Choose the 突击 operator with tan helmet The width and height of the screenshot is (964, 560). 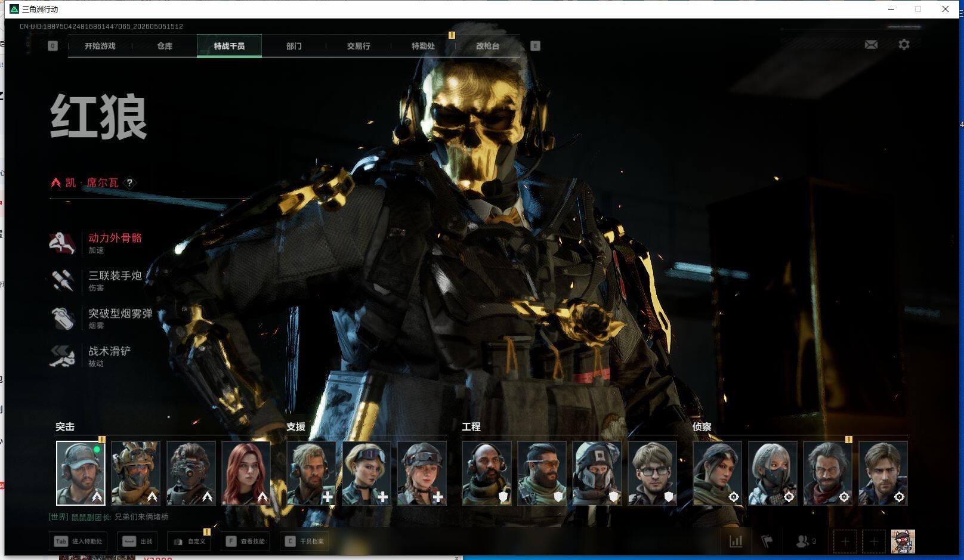135,473
